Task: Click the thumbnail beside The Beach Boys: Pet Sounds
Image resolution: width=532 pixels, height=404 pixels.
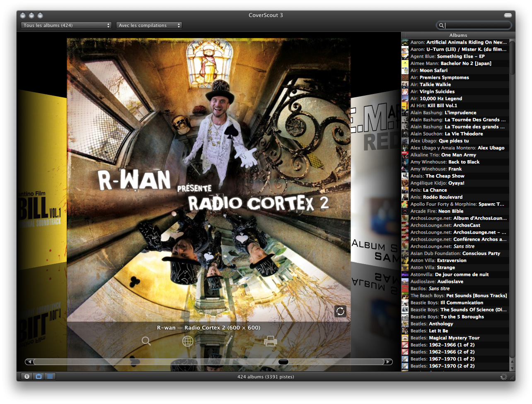Action: coord(405,296)
